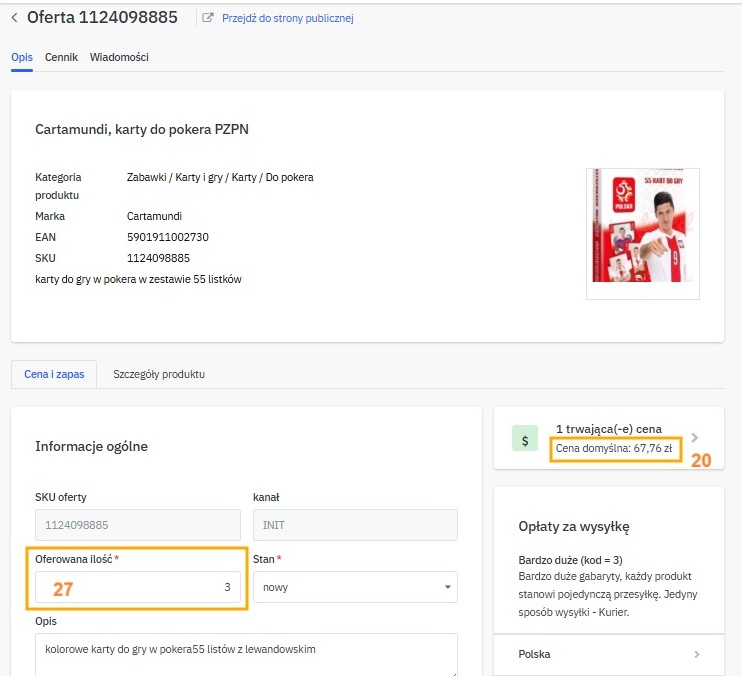Click the 'Oferowana ilość' quantity field
742x676 pixels.
pyautogui.click(x=139, y=588)
